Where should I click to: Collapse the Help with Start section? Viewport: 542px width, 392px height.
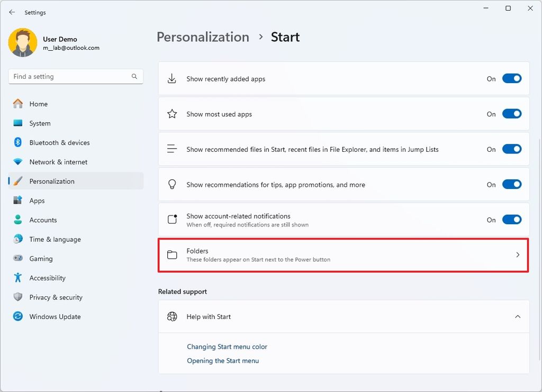pyautogui.click(x=518, y=316)
